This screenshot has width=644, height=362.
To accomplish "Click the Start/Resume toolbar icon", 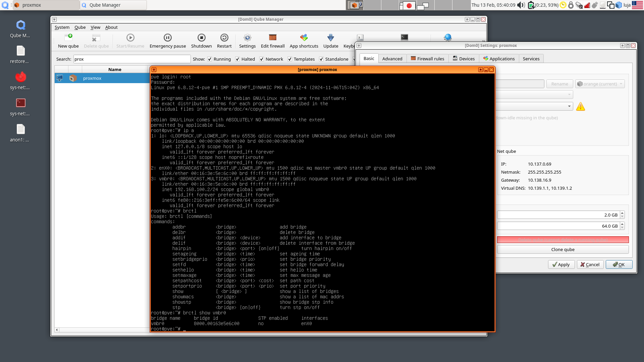I will point(130,41).
